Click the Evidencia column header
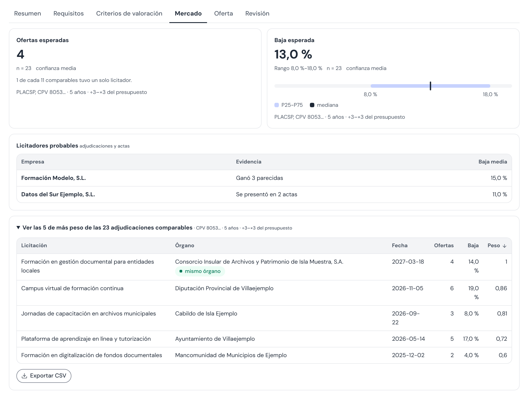The image size is (532, 393). [x=248, y=162]
